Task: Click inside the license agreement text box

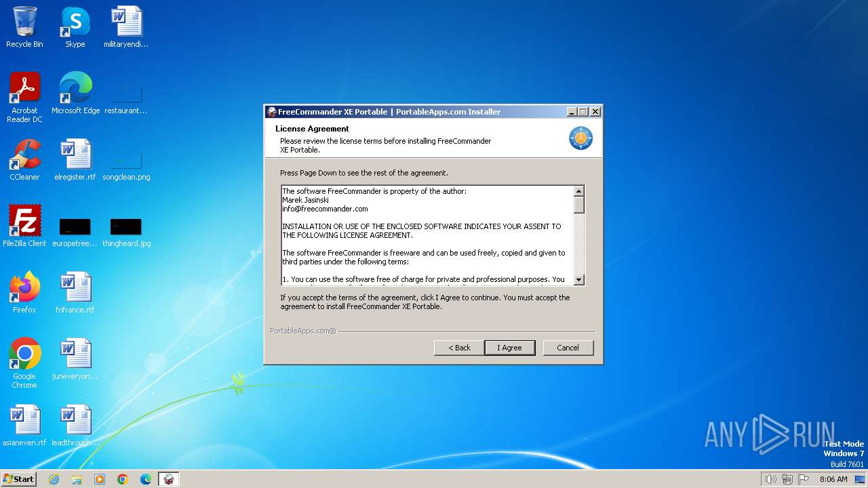Action: click(427, 235)
